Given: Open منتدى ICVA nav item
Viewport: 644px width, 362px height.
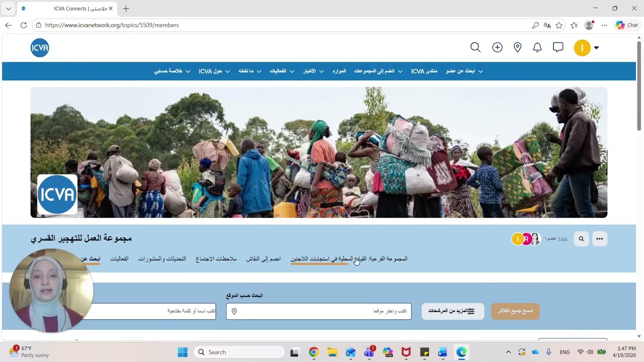Looking at the screenshot, I should coord(424,71).
